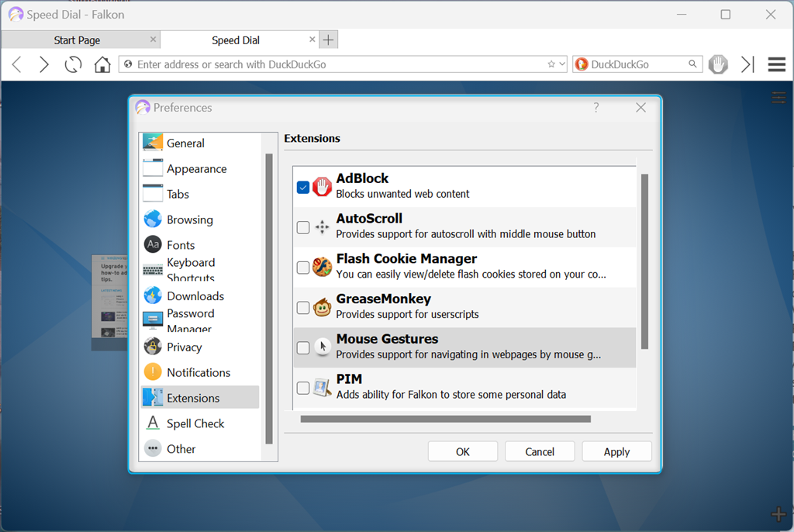Enable the Mouse Gestures extension checkbox
794x532 pixels.
tap(303, 347)
